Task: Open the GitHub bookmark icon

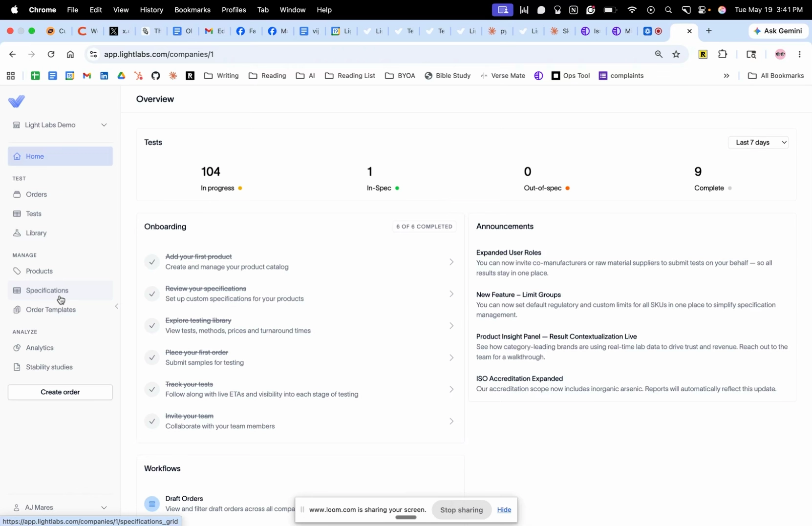Action: click(x=156, y=76)
